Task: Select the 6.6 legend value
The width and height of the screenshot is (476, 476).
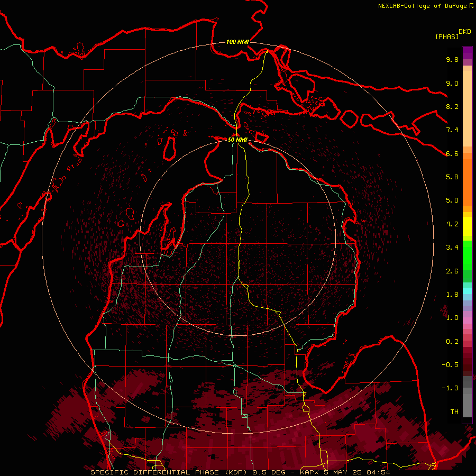Action: pos(452,153)
